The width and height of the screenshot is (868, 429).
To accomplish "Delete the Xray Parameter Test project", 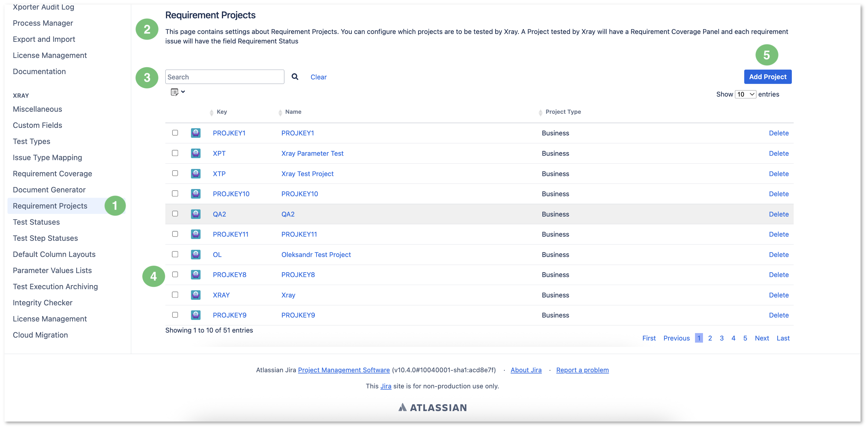I will point(779,154).
